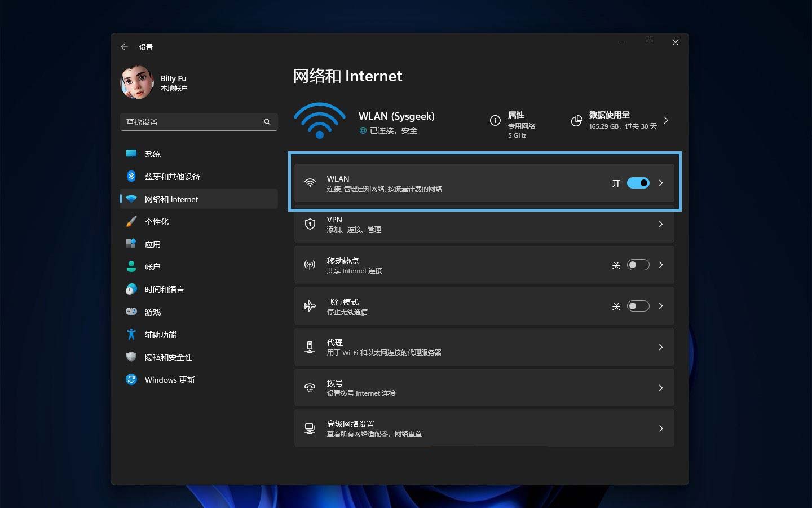The width and height of the screenshot is (812, 508).
Task: Click the 拨号 dial-up icon
Action: point(309,387)
